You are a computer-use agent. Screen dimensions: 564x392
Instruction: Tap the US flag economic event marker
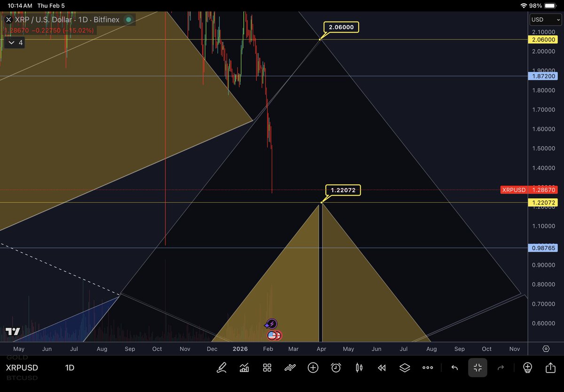(272, 335)
